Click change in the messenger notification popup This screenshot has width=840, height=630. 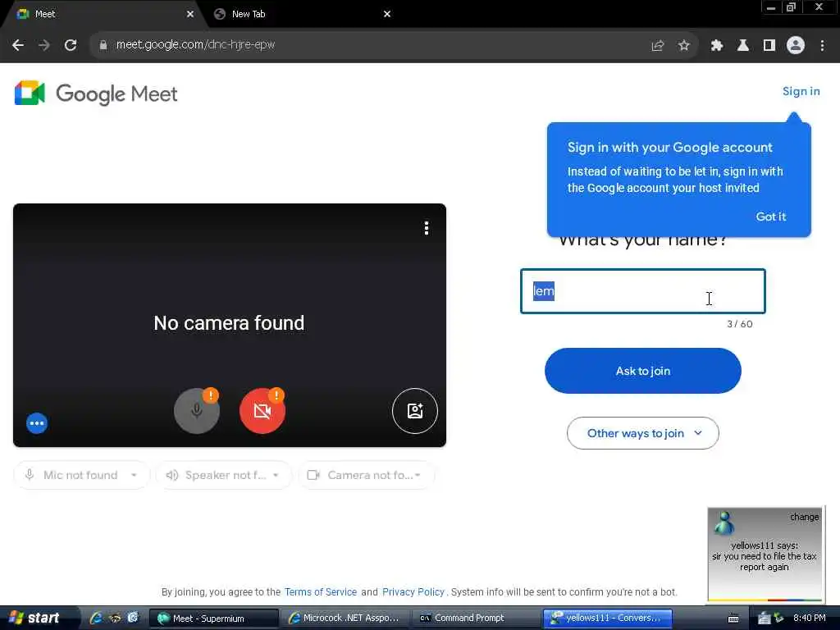pyautogui.click(x=804, y=517)
